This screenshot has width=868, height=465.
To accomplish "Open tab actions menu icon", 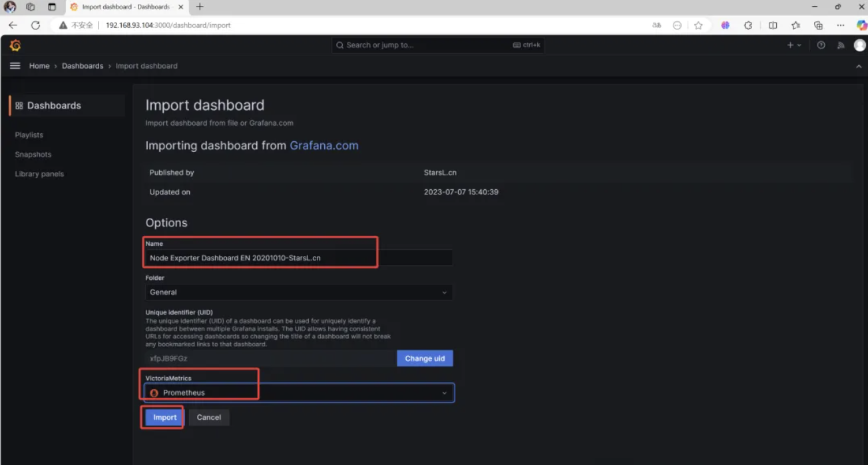I will [x=52, y=7].
